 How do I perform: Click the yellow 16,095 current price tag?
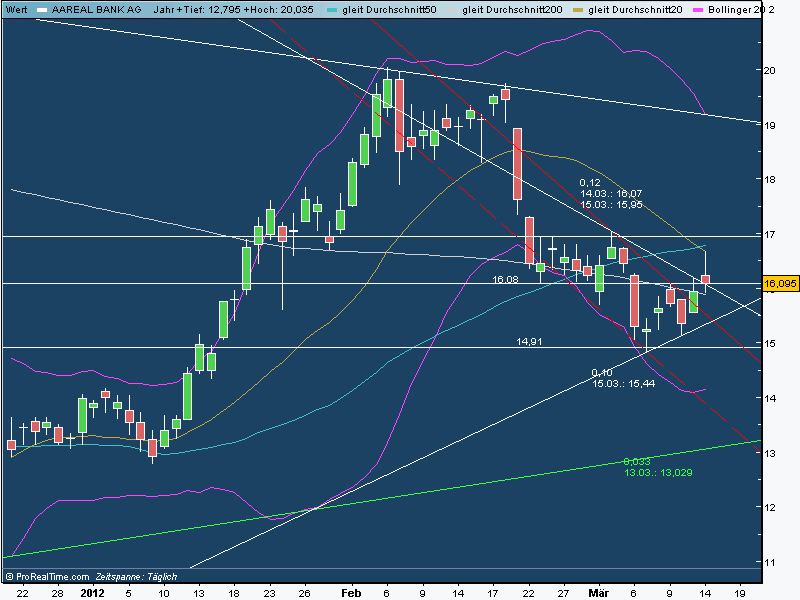coord(780,283)
